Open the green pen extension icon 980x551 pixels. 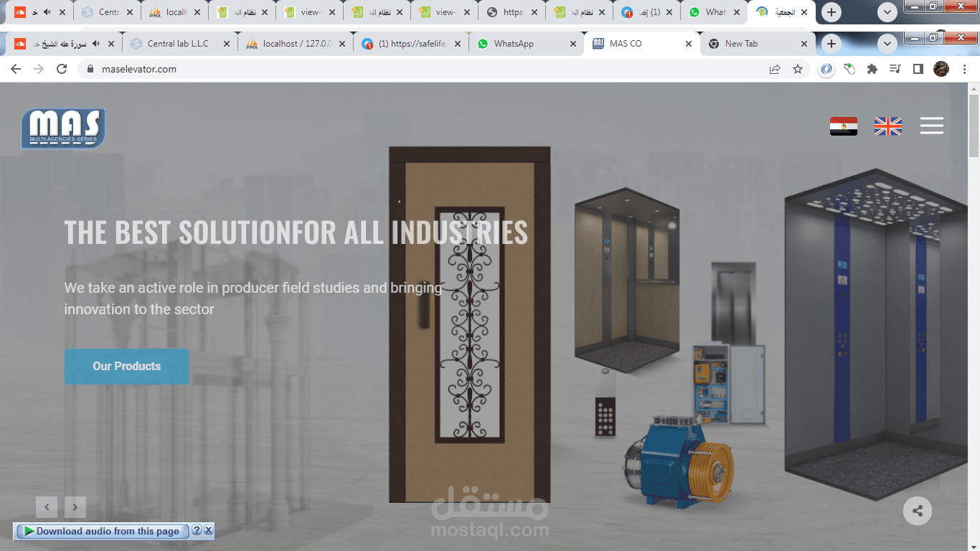tap(849, 69)
